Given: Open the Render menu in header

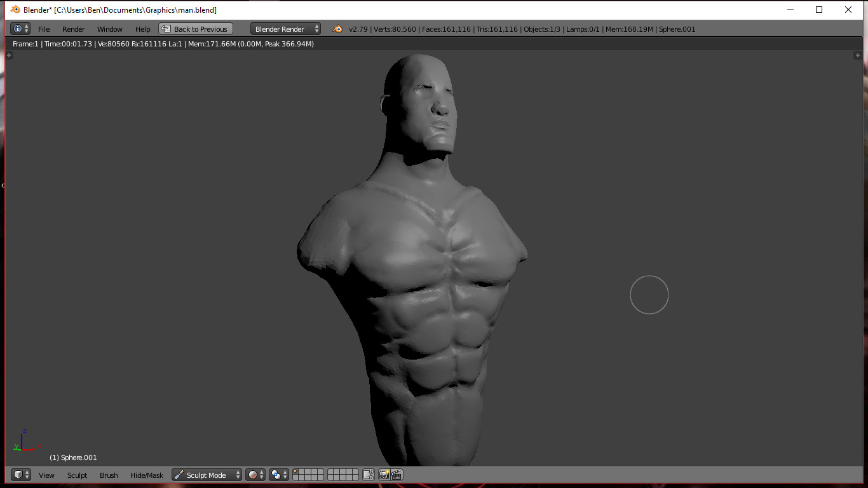Looking at the screenshot, I should click(x=74, y=29).
